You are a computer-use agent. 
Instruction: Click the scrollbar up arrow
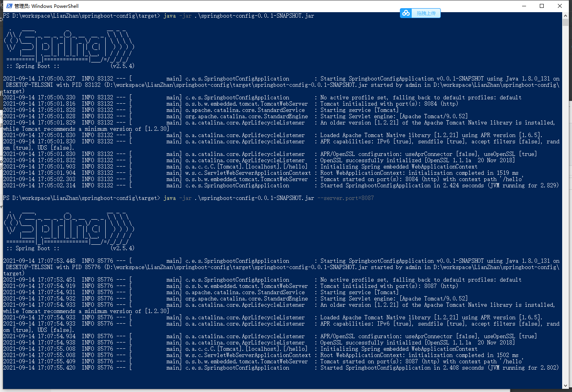566,16
